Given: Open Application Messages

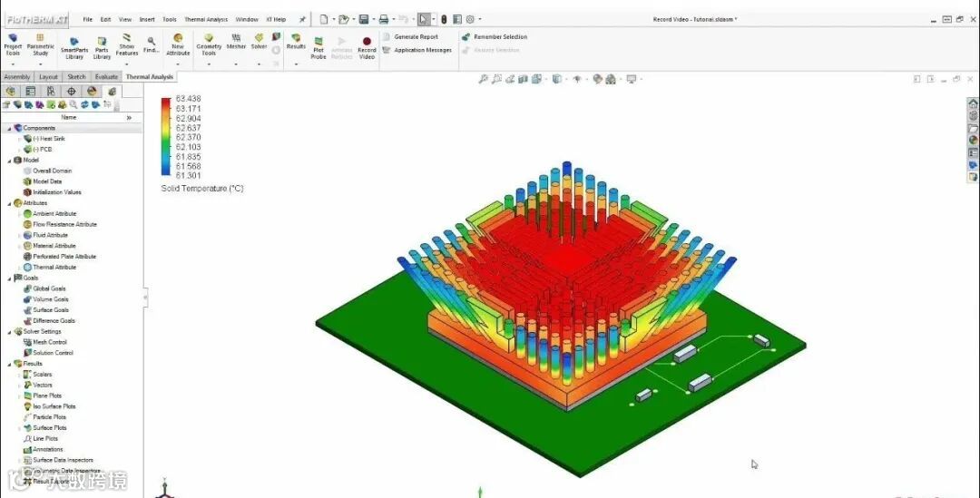Looking at the screenshot, I should pyautogui.click(x=416, y=50).
